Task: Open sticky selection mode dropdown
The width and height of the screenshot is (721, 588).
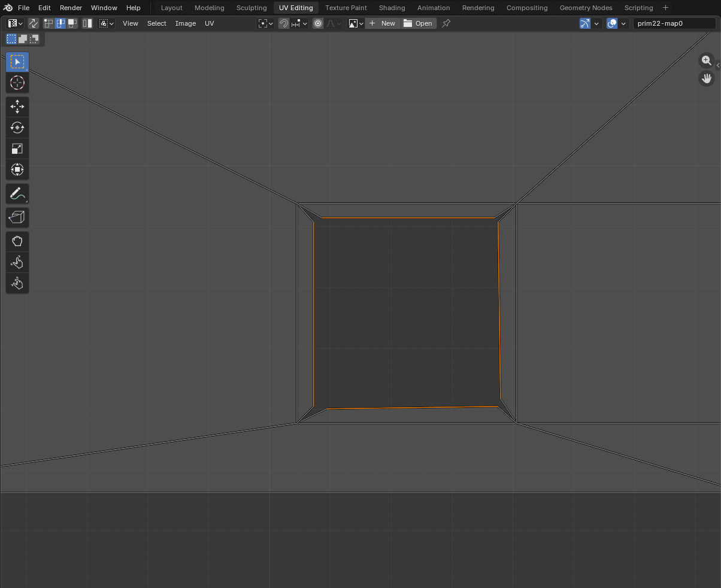Action: 107,23
